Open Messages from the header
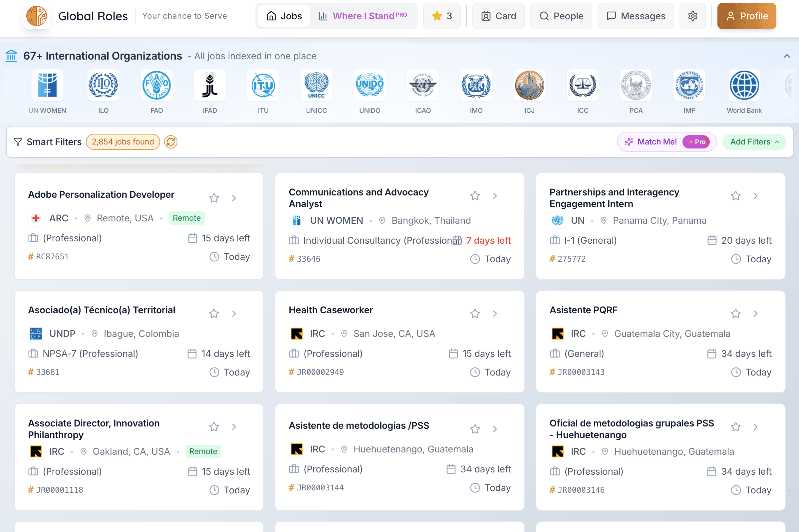 [636, 16]
